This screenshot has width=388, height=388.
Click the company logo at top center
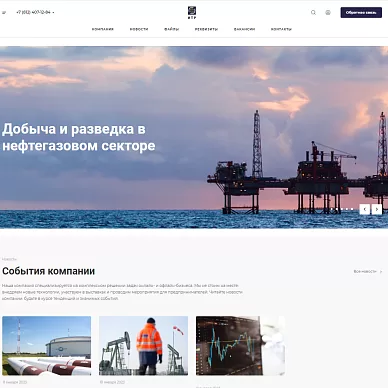pos(192,13)
